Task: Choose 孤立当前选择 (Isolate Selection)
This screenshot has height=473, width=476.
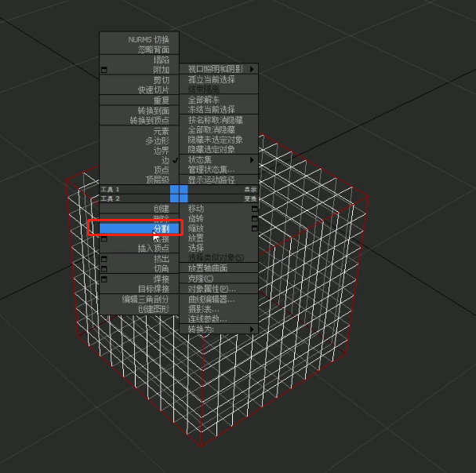Action: [x=212, y=79]
